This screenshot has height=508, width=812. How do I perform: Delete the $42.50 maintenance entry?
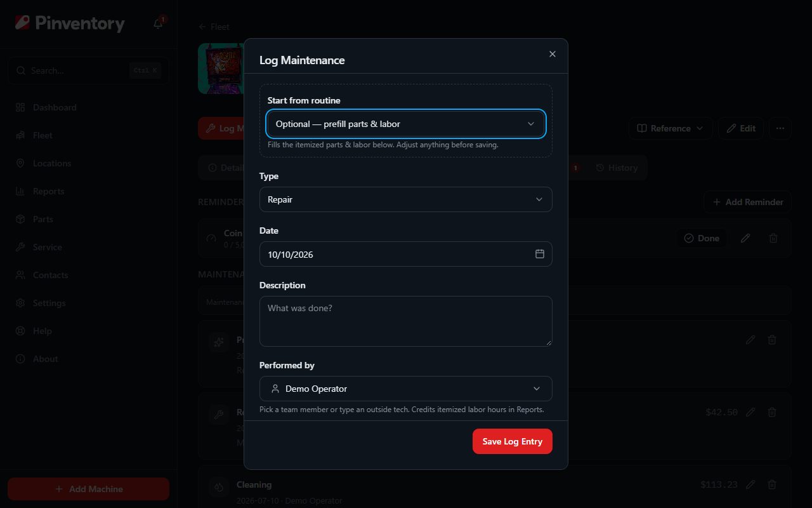[772, 412]
